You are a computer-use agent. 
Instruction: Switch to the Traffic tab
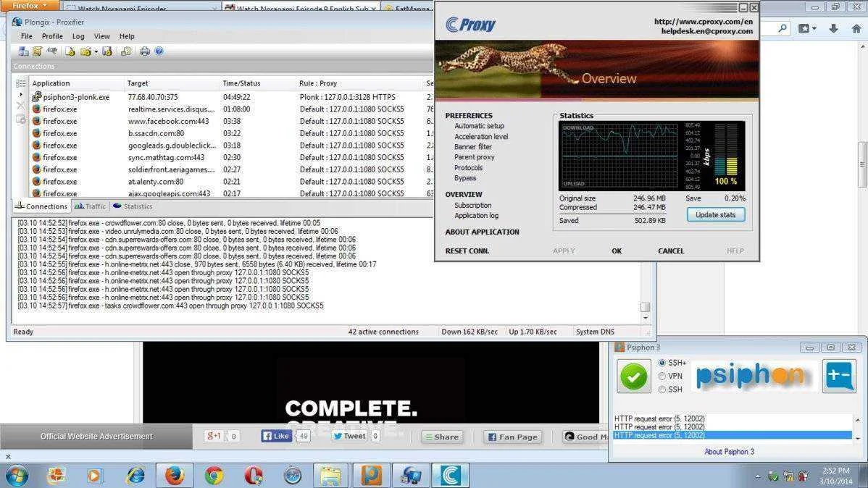click(x=90, y=206)
